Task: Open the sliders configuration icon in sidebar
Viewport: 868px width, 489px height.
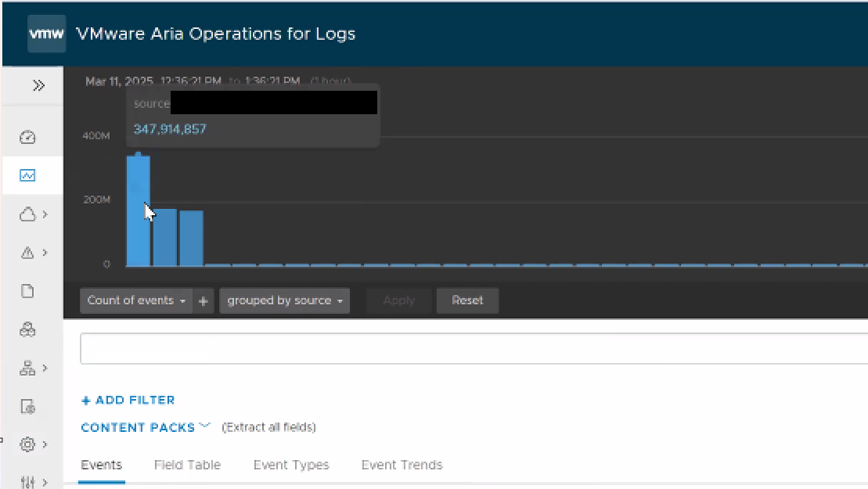Action: point(27,482)
